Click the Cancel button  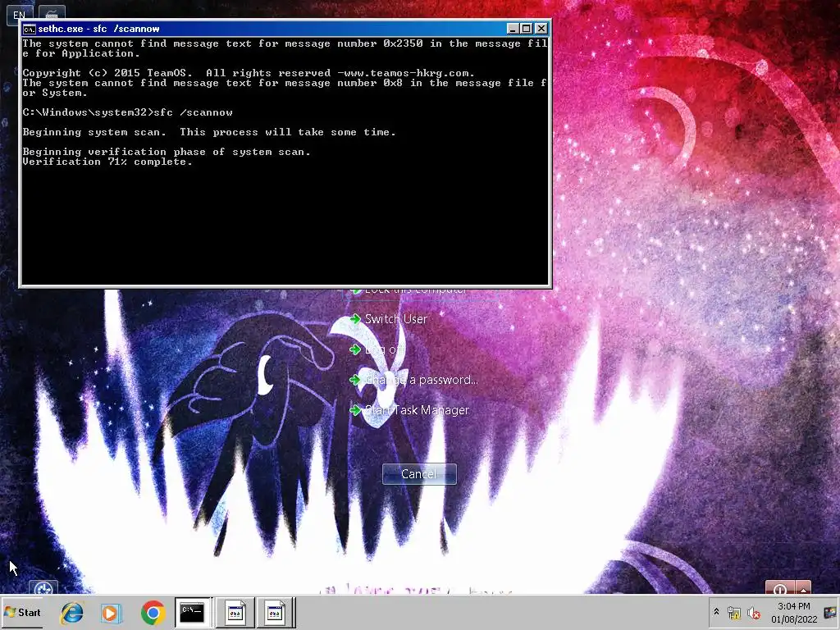pos(419,474)
